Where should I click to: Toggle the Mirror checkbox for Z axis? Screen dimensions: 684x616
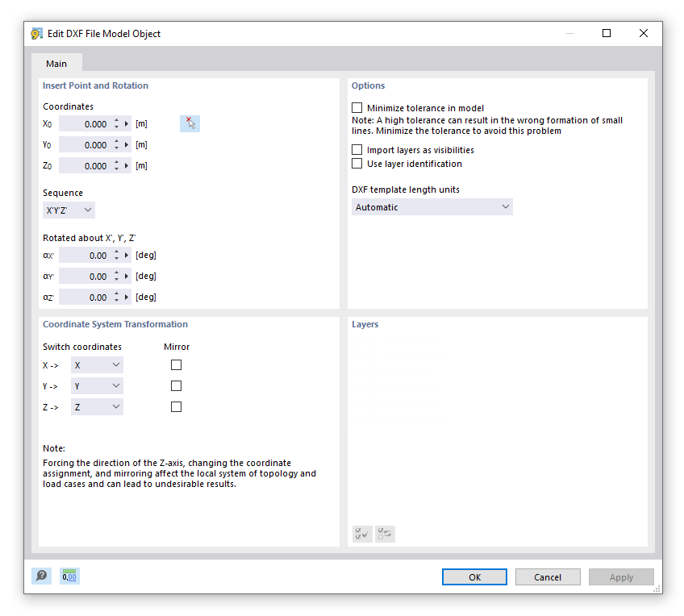click(x=176, y=406)
